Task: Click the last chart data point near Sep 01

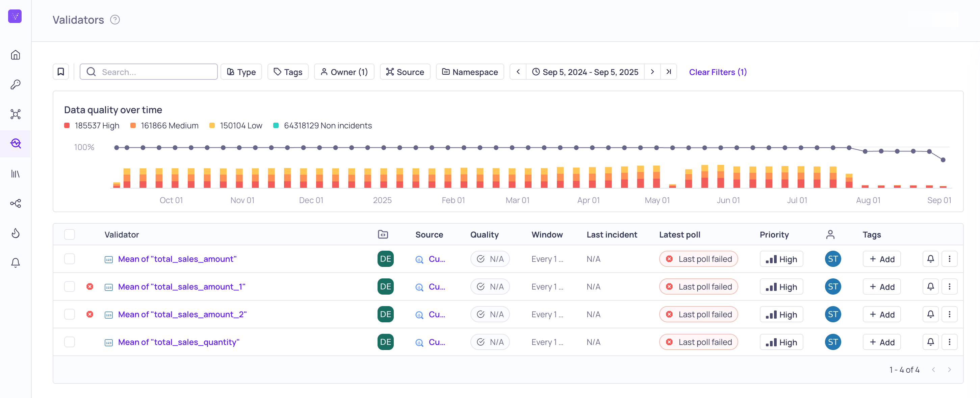Action: click(943, 160)
